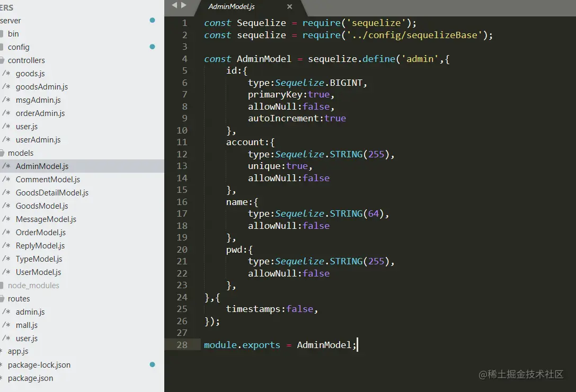This screenshot has height=392, width=576.
Task: Select the AdminModel.js editor tab
Action: point(250,7)
